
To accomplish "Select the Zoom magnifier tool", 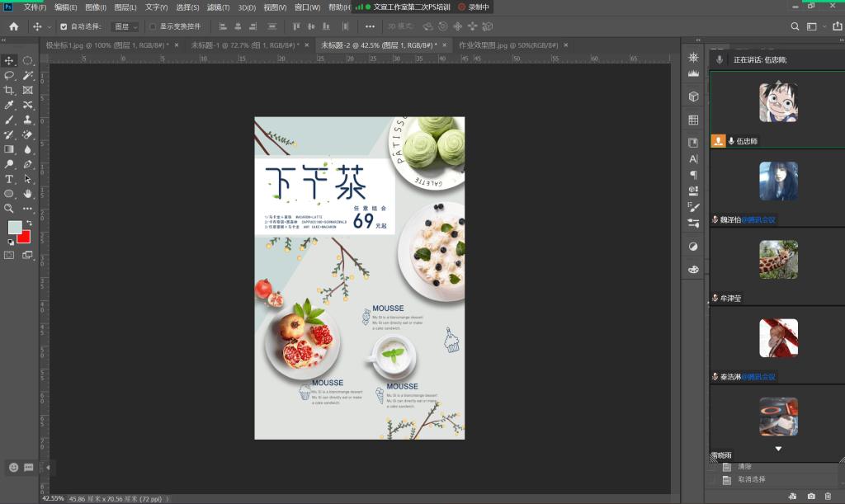I will 10,209.
